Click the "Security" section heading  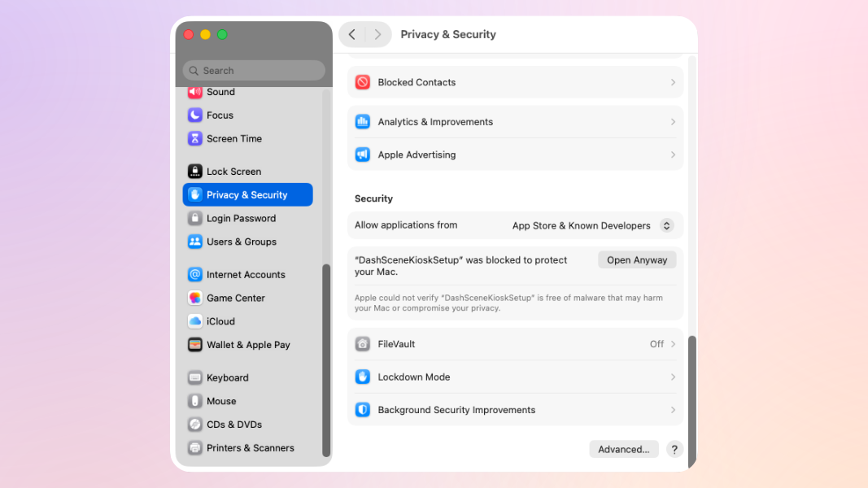(373, 198)
